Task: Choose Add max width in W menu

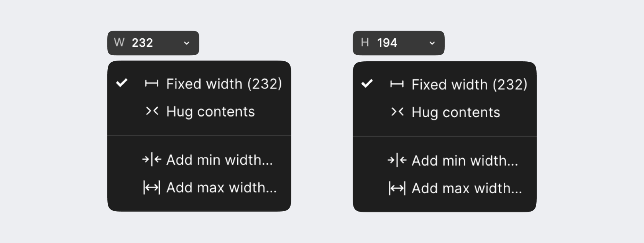Action: (x=221, y=187)
